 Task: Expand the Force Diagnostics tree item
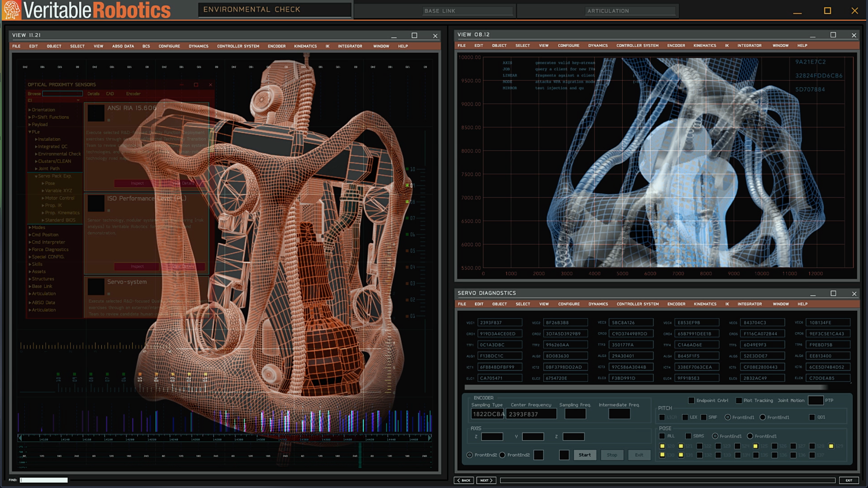click(30, 250)
